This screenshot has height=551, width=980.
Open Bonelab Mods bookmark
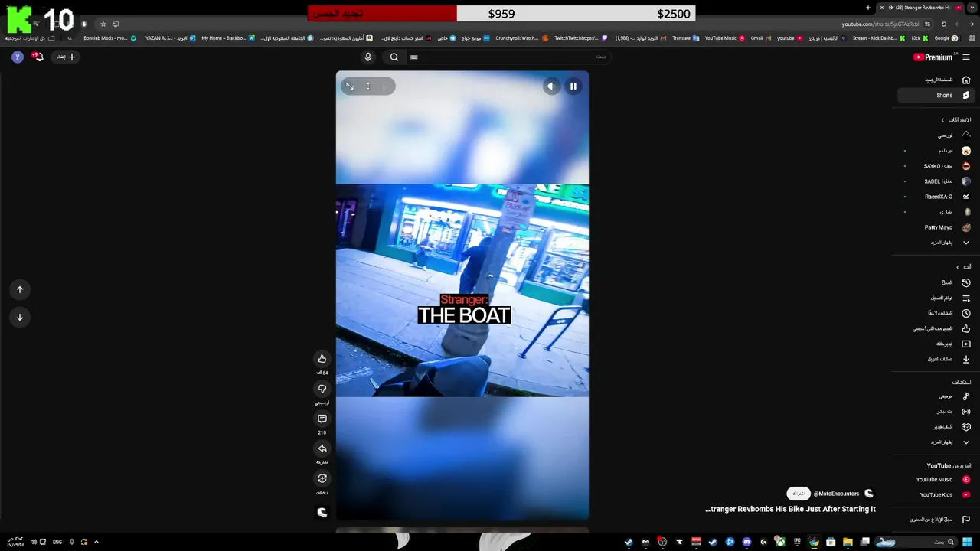(x=110, y=38)
